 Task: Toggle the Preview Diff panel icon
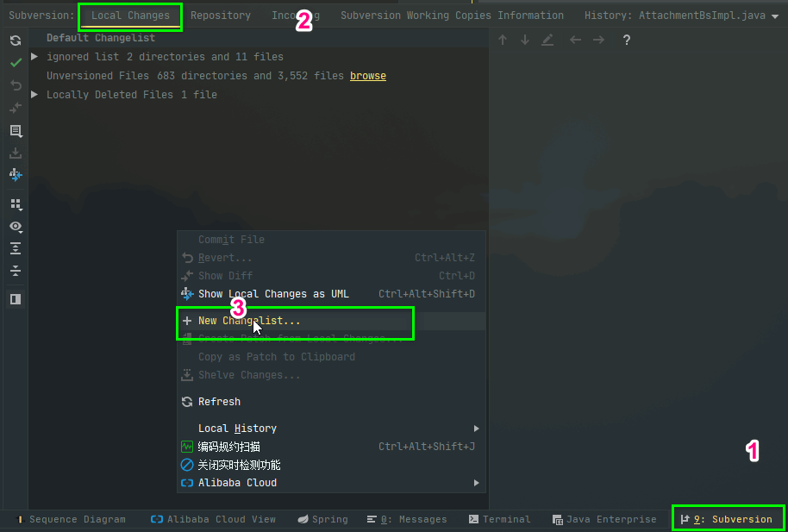point(16,299)
